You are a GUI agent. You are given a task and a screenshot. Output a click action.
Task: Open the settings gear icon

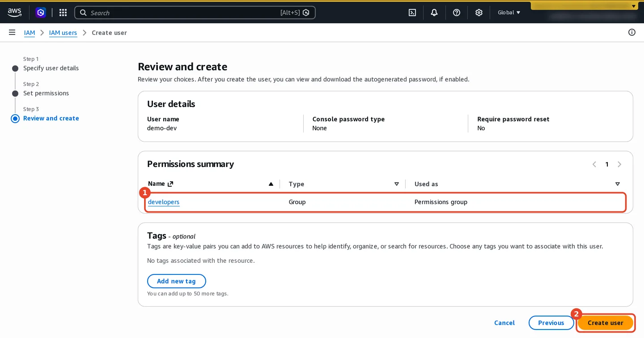tap(479, 13)
